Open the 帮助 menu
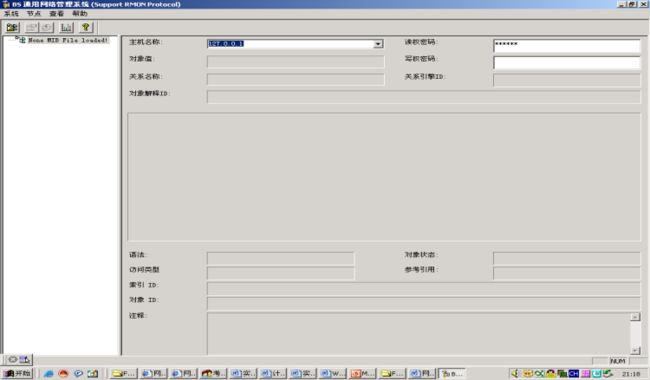 coord(80,14)
